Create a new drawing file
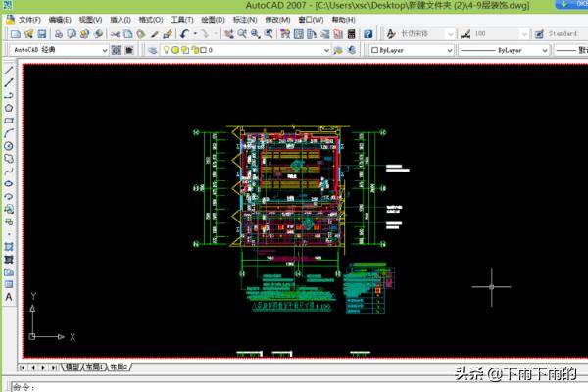The height and width of the screenshot is (392, 588). click(x=16, y=34)
